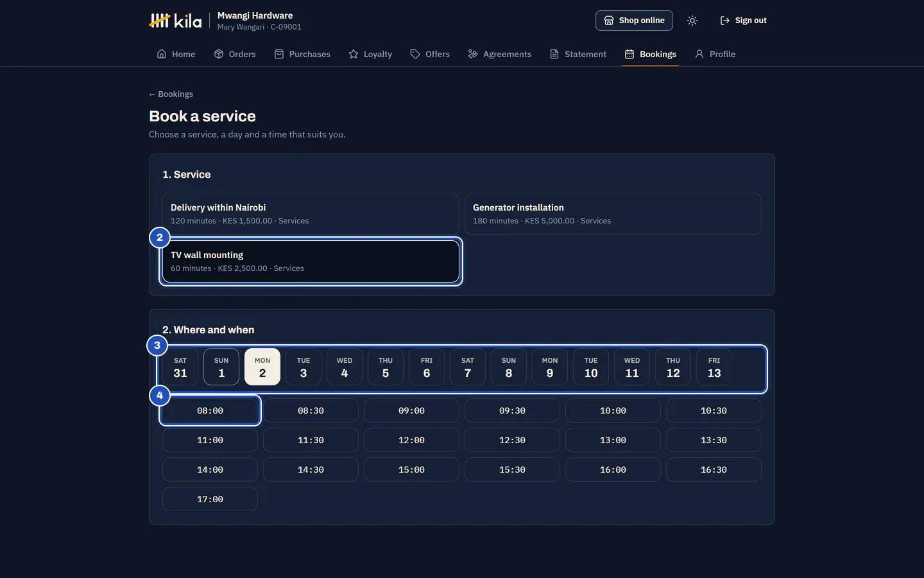Select the 14:30 time slot
The width and height of the screenshot is (924, 578).
(x=311, y=469)
